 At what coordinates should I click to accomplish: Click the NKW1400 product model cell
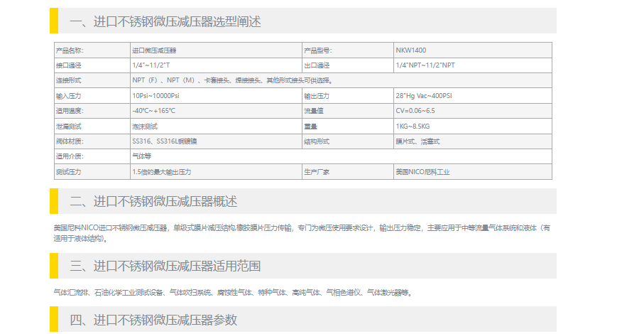(411, 50)
